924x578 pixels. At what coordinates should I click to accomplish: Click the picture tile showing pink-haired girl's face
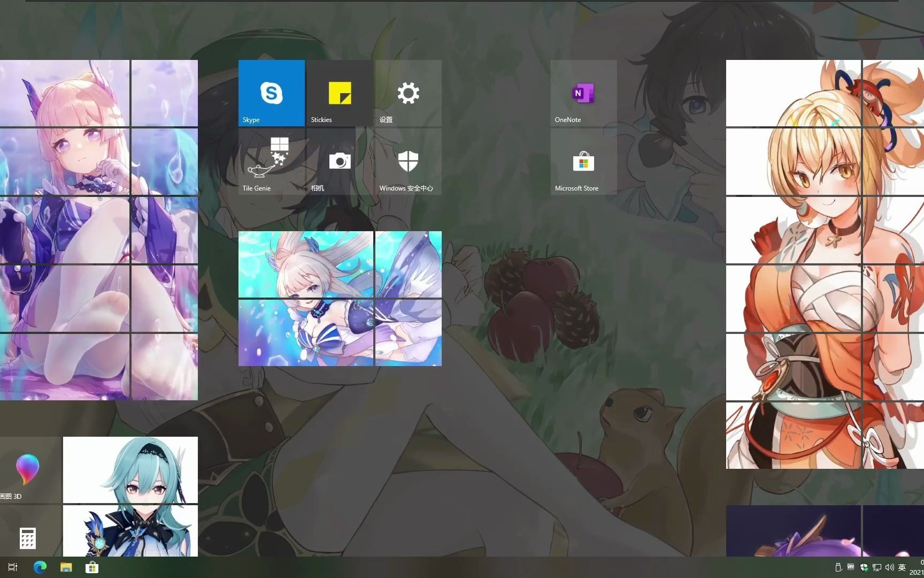(x=65, y=162)
